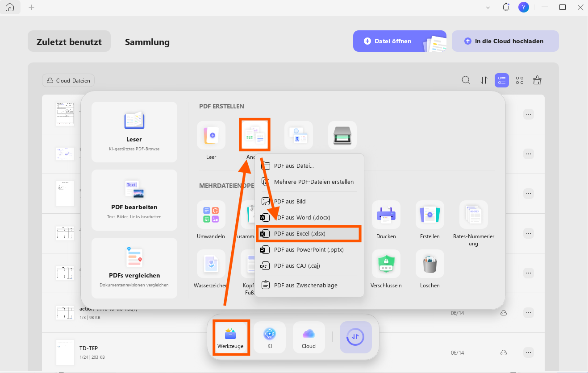Switch to grid view
588x373 pixels.
pos(520,80)
